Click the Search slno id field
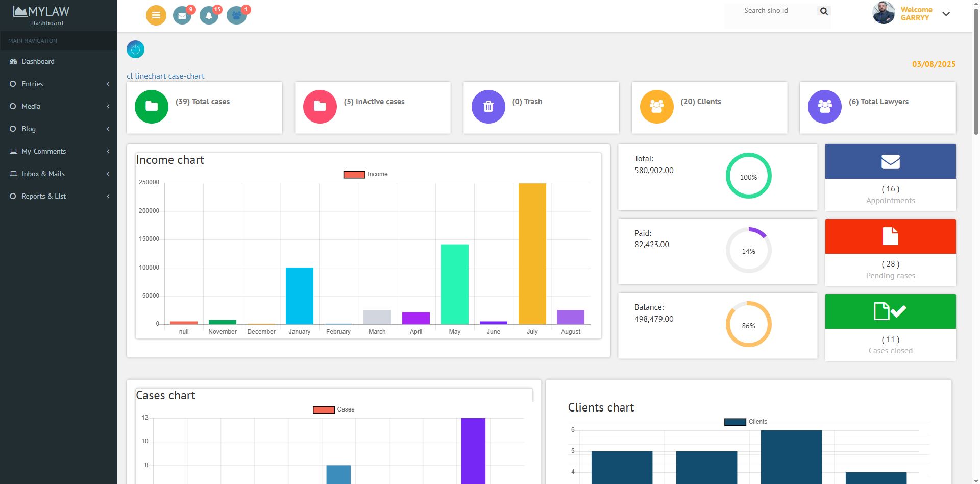This screenshot has width=980, height=484. click(x=771, y=11)
